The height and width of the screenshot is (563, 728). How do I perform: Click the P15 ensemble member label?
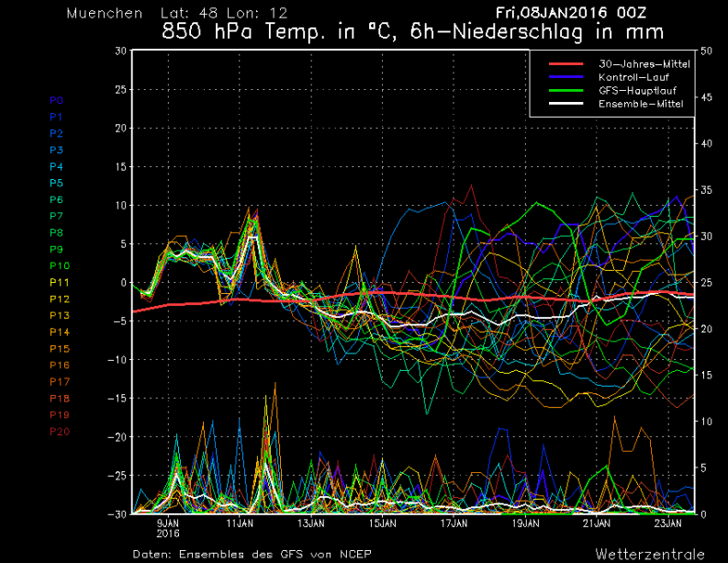[59, 348]
